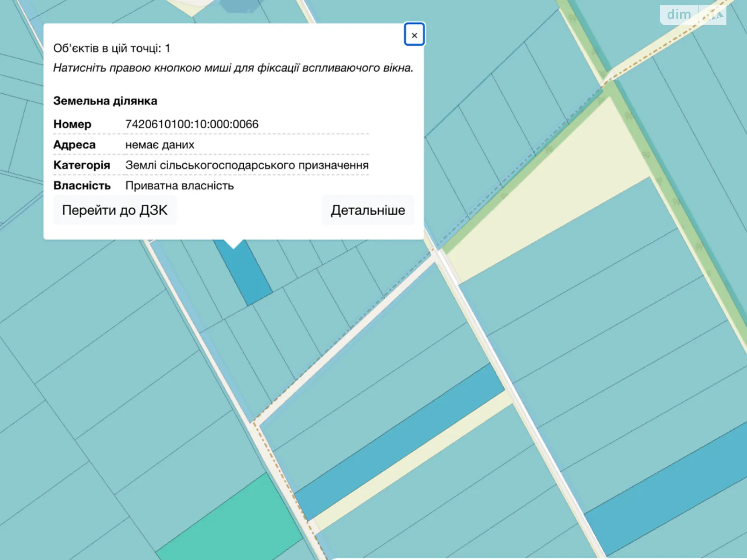Viewport: 747px width, 560px height.
Task: Click the cadastral number 7420610100:10:000:0066
Action: tap(191, 124)
